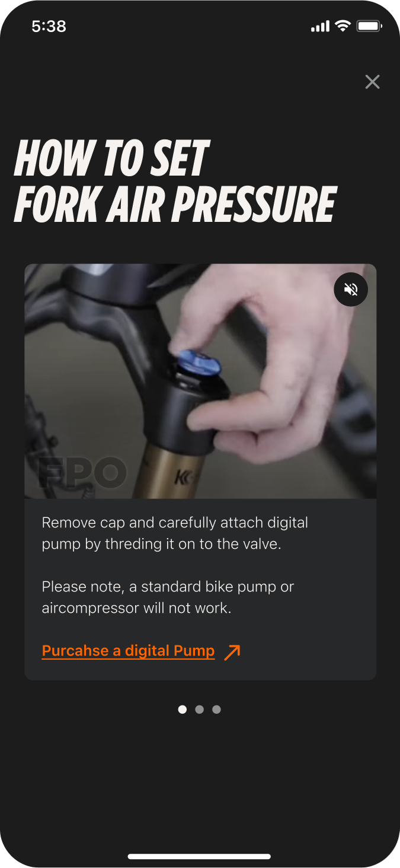Unmute the video with the speaker icon

point(351,290)
